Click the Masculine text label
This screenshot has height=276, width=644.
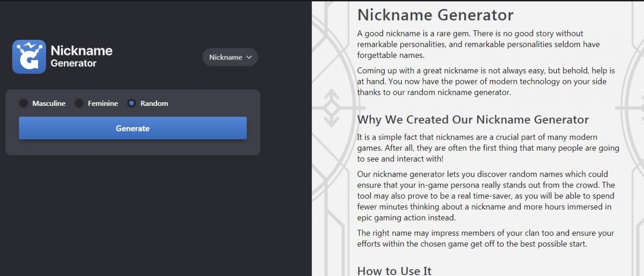49,103
